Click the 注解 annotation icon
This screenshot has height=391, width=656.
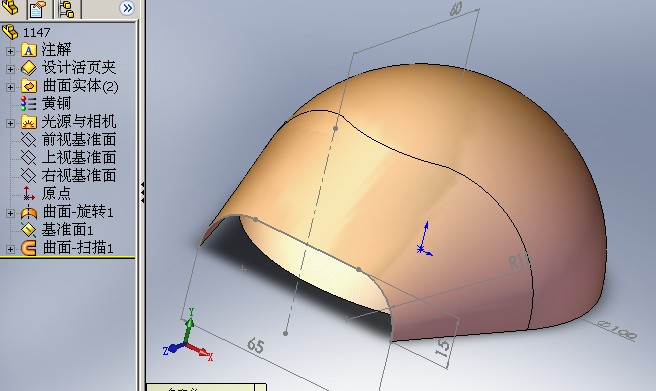[x=28, y=50]
